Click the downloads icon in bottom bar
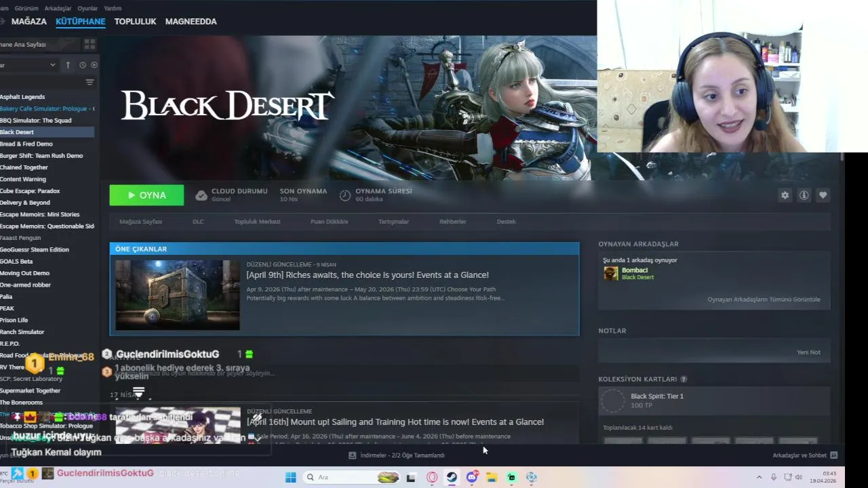The width and height of the screenshot is (868, 488). coord(352,455)
